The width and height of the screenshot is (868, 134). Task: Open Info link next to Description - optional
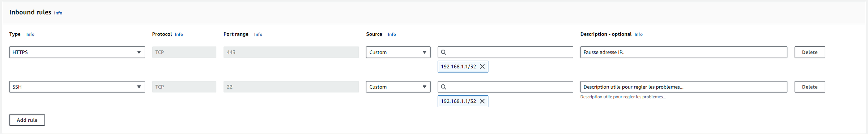pyautogui.click(x=639, y=34)
